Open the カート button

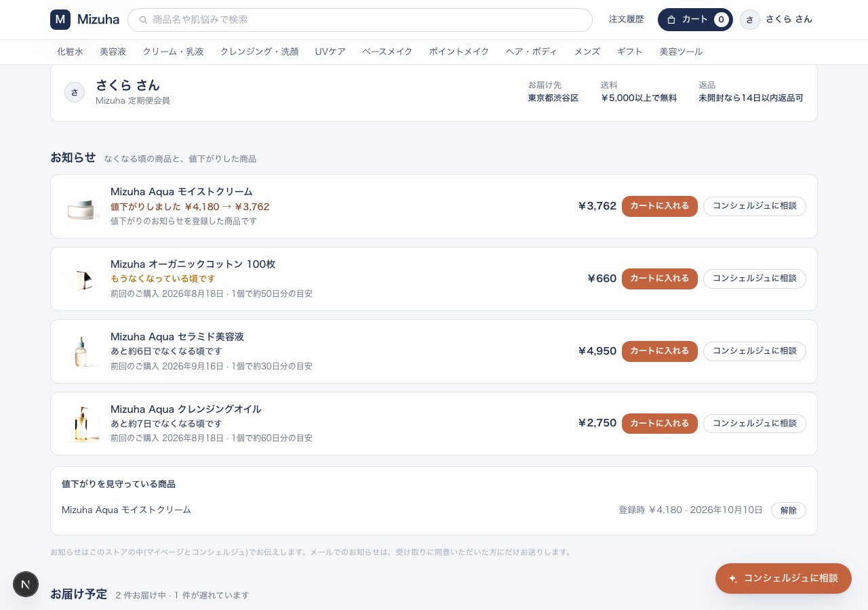[x=695, y=20]
